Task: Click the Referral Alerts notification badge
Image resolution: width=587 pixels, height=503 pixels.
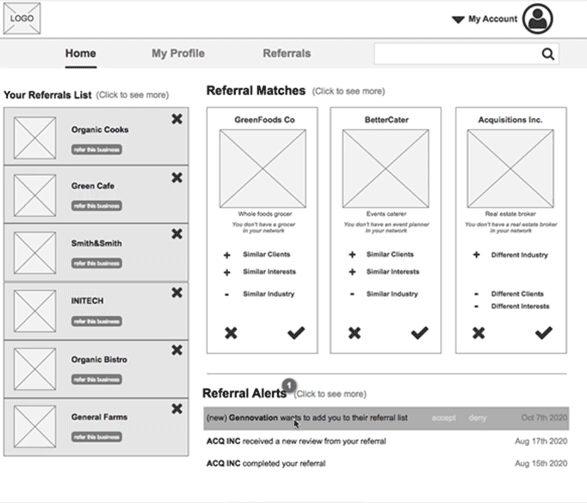Action: tap(289, 385)
